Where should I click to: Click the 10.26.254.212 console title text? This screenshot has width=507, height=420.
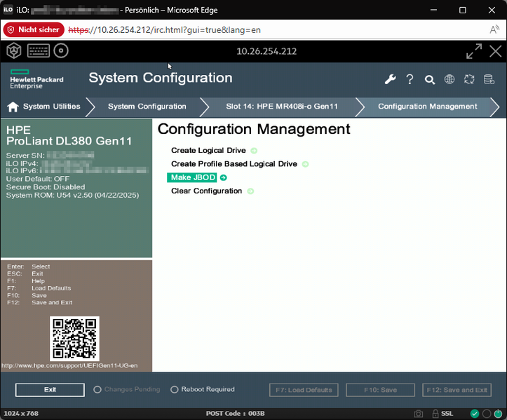[266, 51]
